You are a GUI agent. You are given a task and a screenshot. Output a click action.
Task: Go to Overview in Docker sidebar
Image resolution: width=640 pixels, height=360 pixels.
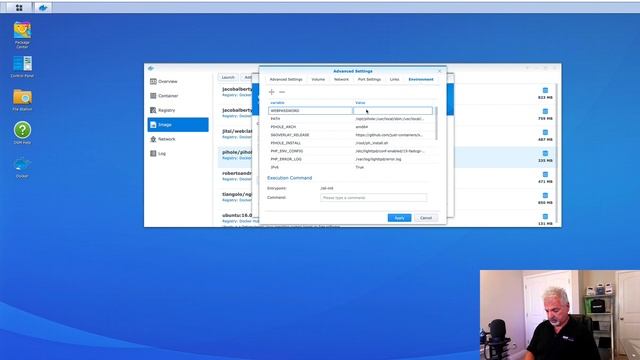click(x=178, y=81)
